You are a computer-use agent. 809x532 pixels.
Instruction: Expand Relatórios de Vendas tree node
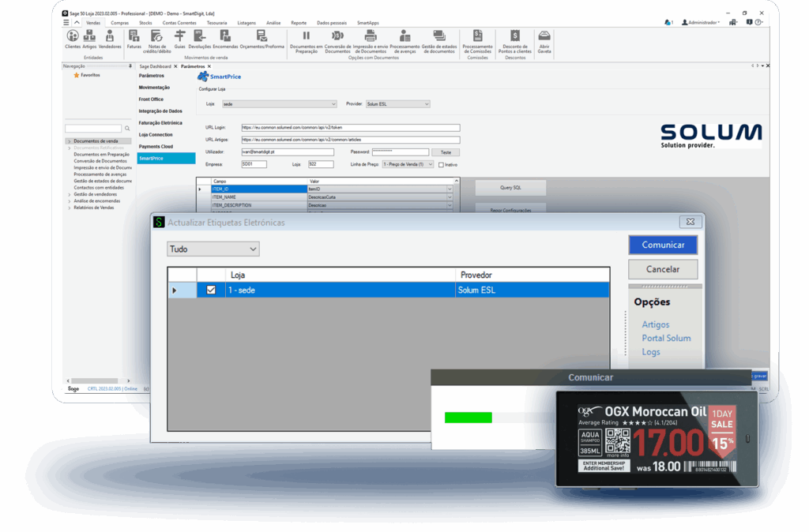pyautogui.click(x=70, y=208)
